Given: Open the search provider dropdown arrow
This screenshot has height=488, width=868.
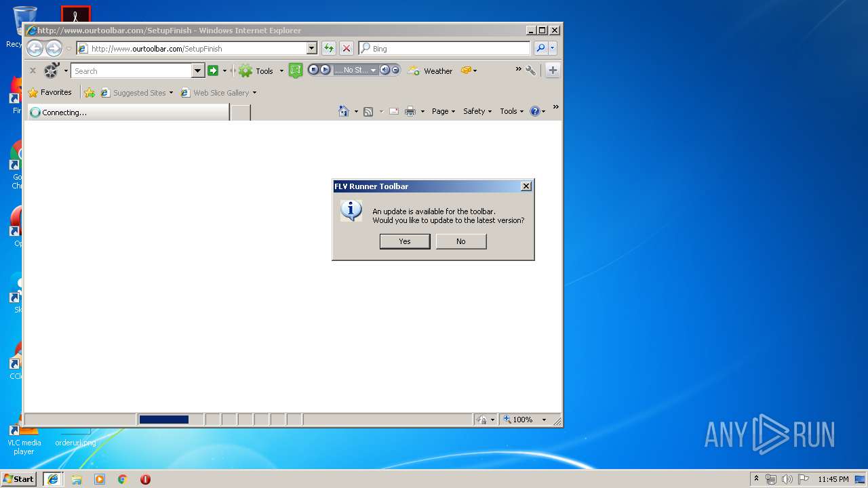Looking at the screenshot, I should pos(553,48).
